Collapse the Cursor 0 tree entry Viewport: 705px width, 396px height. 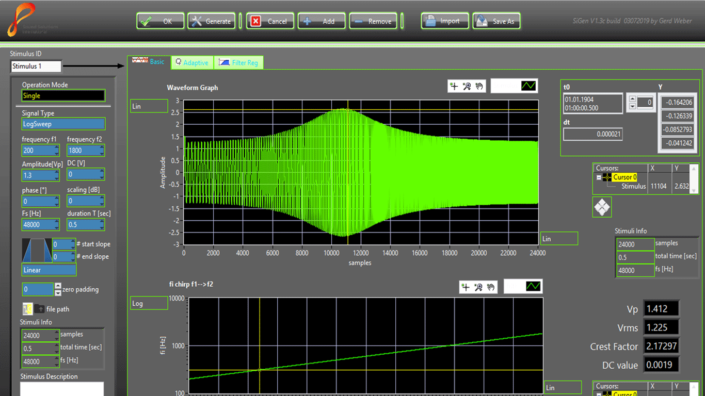pos(598,178)
